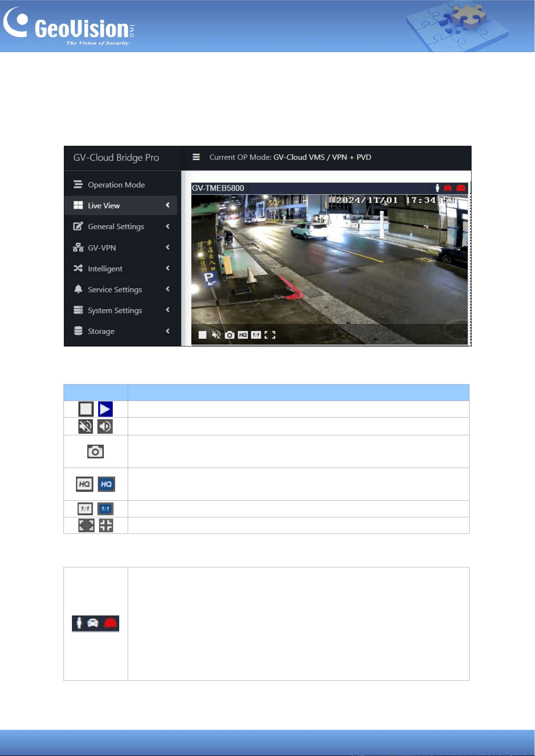This screenshot has width=535, height=756.
Task: Click the expand full screen icon in the table
Action: click(x=86, y=525)
